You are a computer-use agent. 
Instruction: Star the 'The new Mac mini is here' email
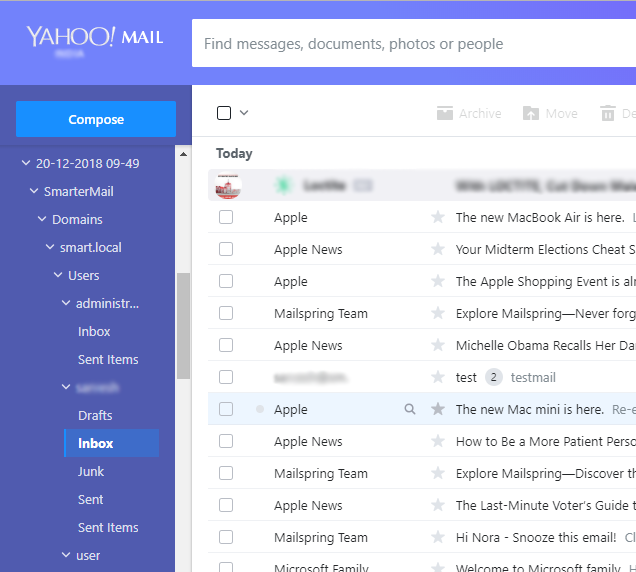(x=438, y=409)
